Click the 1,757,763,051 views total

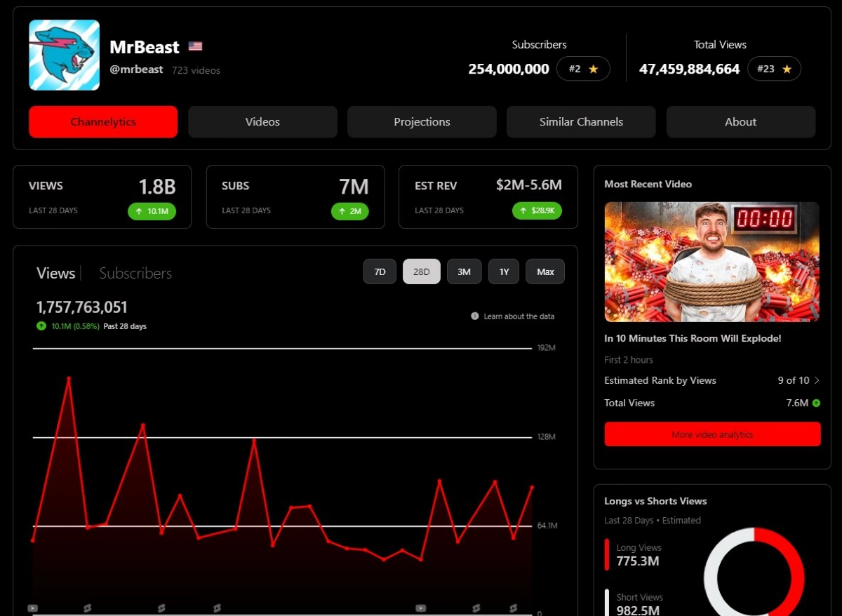[82, 307]
